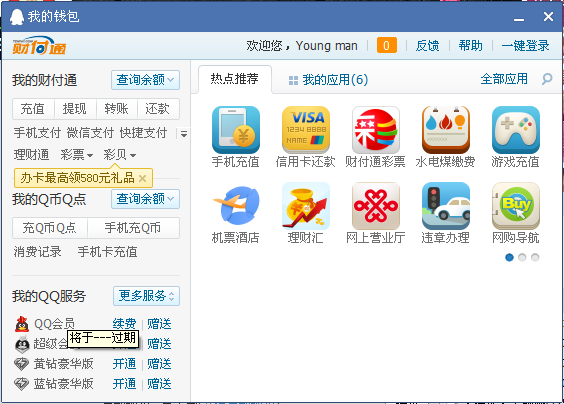Click 一键登录 link
This screenshot has width=564, height=404.
526,46
